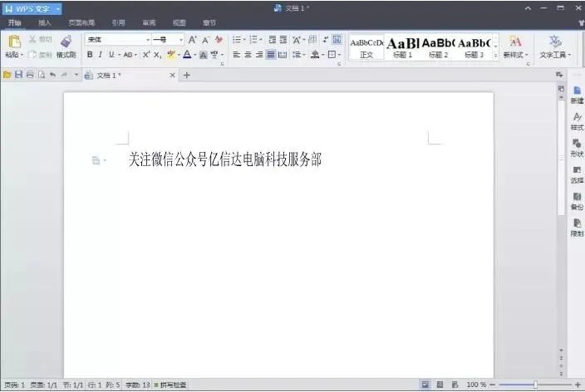Open the Paste (粘贴) options dropdown arrow
This screenshot has width=585, height=392.
[x=22, y=55]
